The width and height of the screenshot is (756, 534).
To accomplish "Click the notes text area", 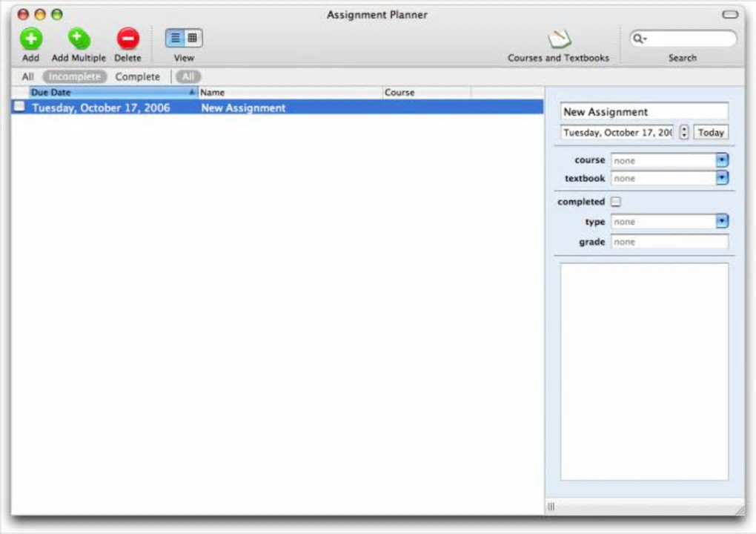I will point(644,372).
